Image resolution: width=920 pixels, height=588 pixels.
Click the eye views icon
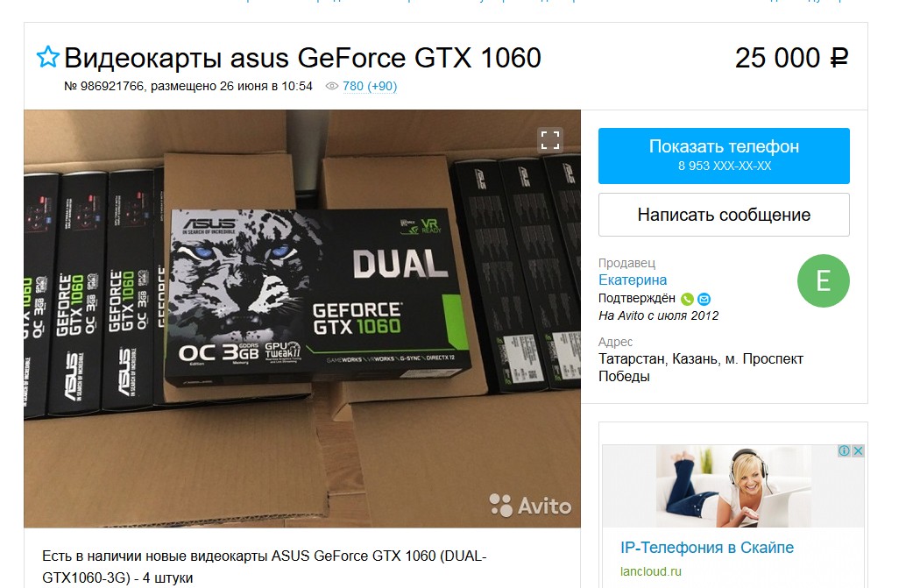[331, 86]
